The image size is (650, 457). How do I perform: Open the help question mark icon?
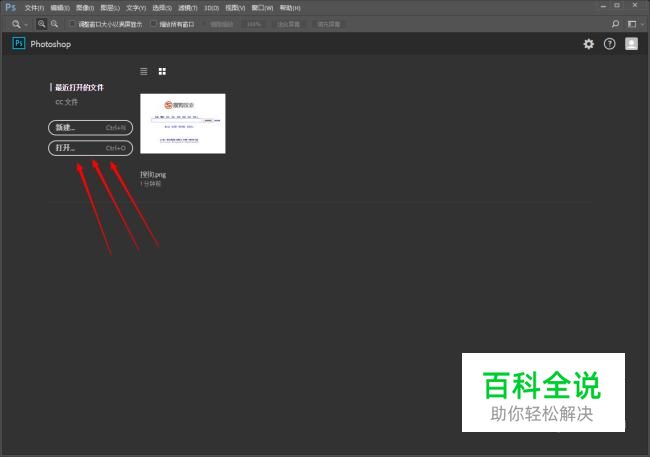pos(609,44)
